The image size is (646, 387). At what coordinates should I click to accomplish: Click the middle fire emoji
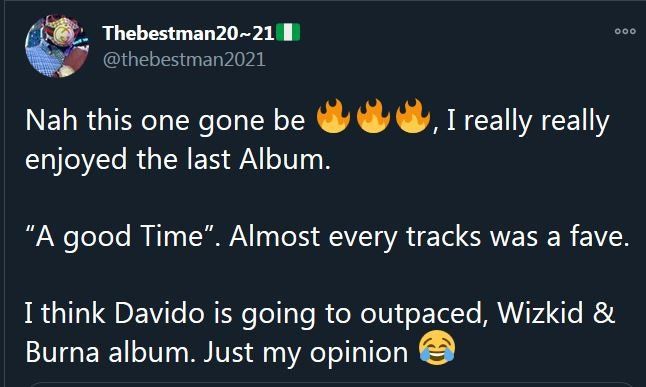(373, 116)
